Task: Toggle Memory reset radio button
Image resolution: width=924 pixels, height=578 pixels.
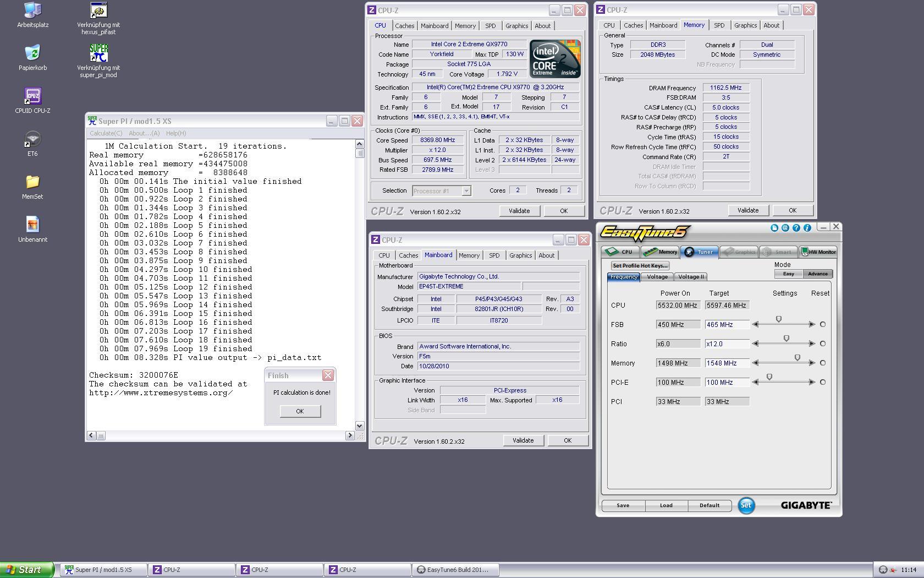Action: (823, 363)
